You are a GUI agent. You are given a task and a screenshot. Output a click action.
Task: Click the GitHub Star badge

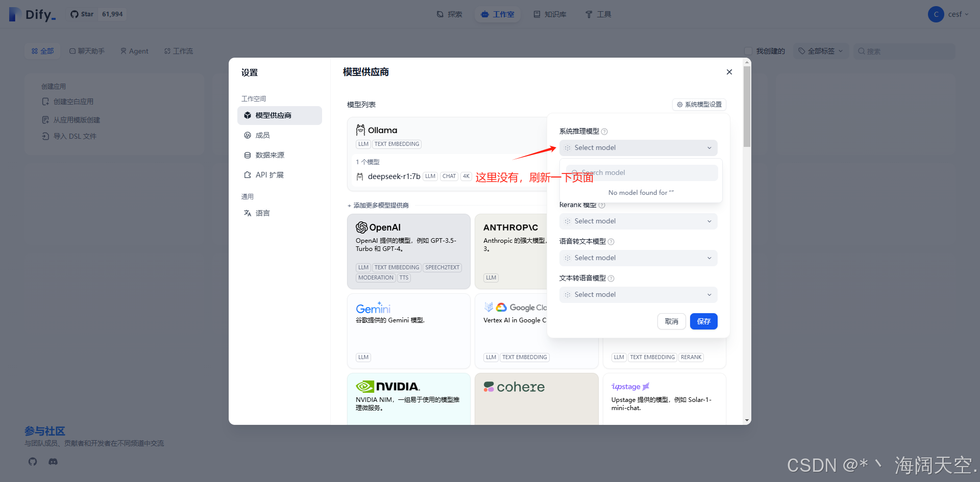click(x=96, y=14)
